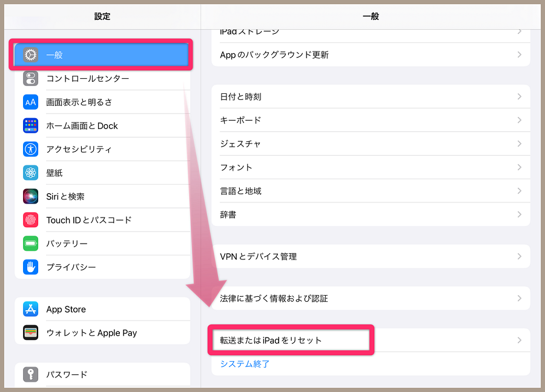Open コントロールセンター settings
Screen dimensions: 545x392
tap(102, 79)
